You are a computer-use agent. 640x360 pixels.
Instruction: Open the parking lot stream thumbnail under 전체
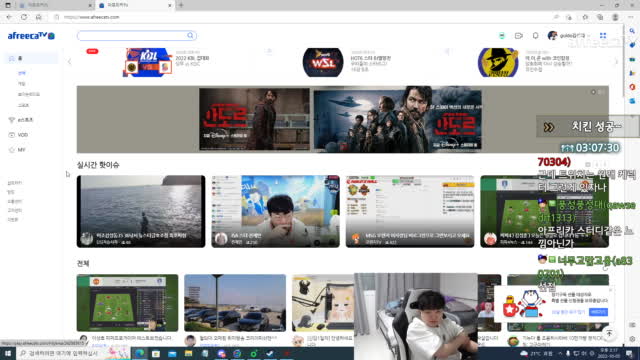coord(235,303)
